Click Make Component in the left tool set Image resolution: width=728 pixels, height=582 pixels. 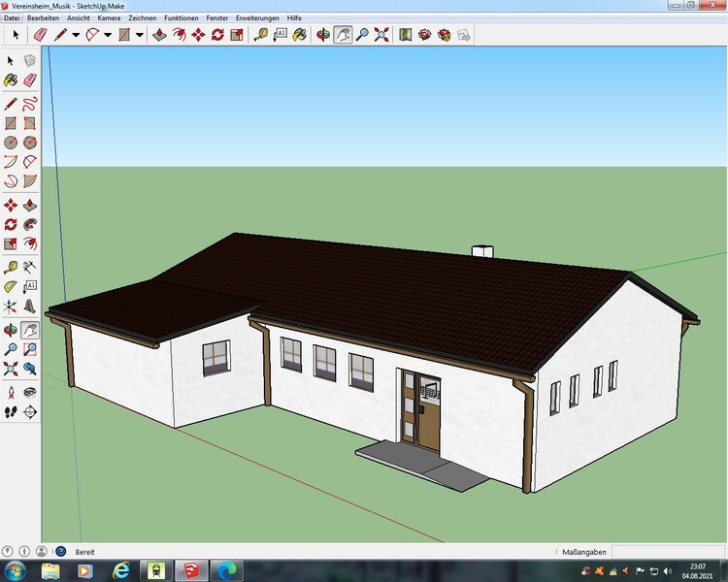coord(30,61)
